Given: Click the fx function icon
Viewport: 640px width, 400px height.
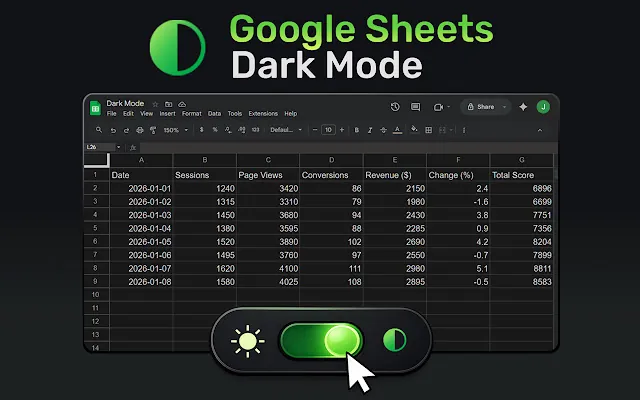Looking at the screenshot, I should tap(133, 147).
